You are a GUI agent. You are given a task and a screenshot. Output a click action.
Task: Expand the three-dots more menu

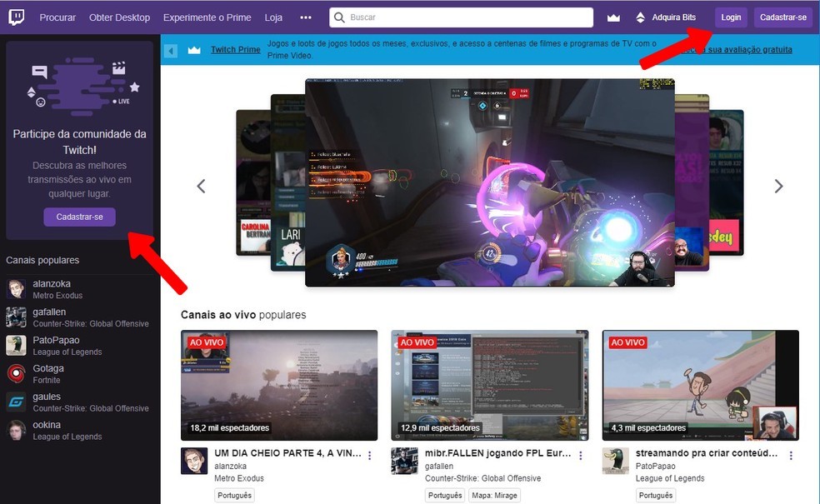tap(306, 17)
